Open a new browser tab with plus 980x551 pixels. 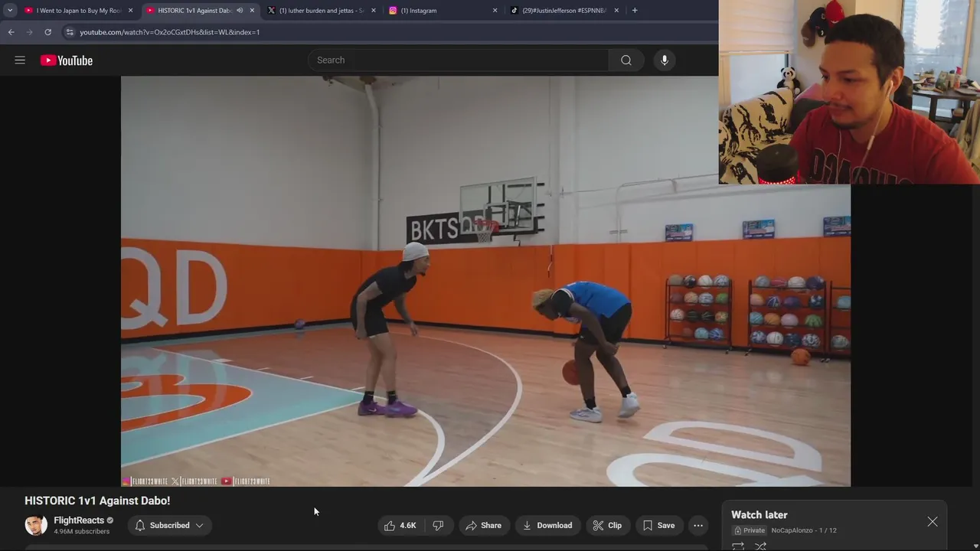click(x=635, y=11)
